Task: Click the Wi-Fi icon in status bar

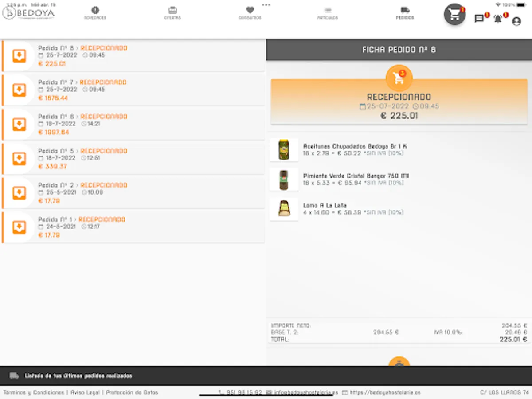Action: 498,4
